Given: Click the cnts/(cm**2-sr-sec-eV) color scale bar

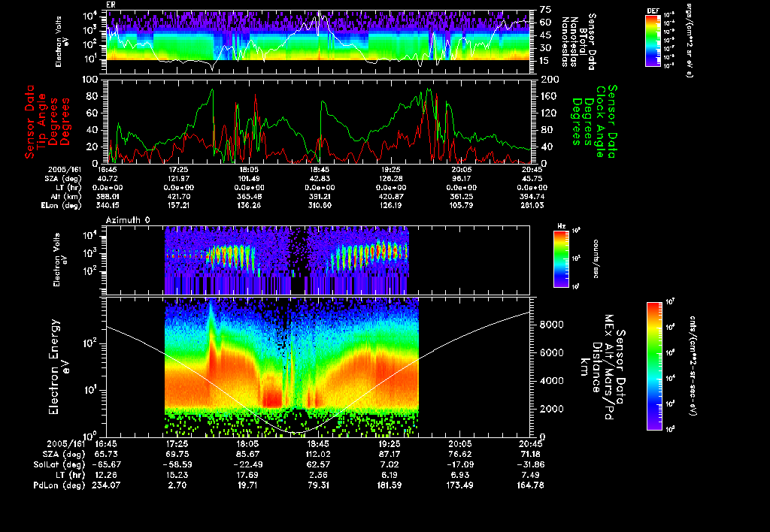Looking at the screenshot, I should pos(654,366).
